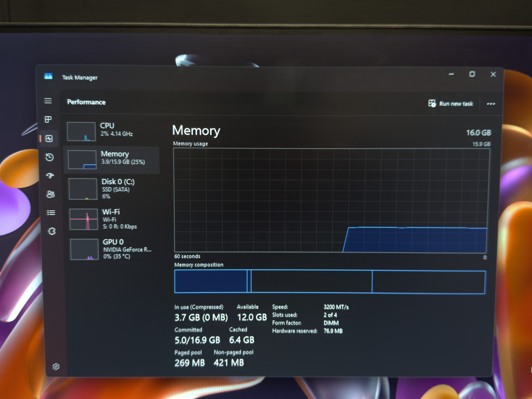
Task: Select the GPU 0 performance item
Action: [x=113, y=249]
